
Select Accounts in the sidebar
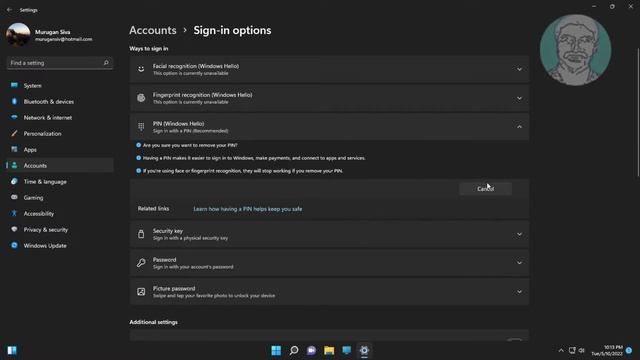click(60, 165)
